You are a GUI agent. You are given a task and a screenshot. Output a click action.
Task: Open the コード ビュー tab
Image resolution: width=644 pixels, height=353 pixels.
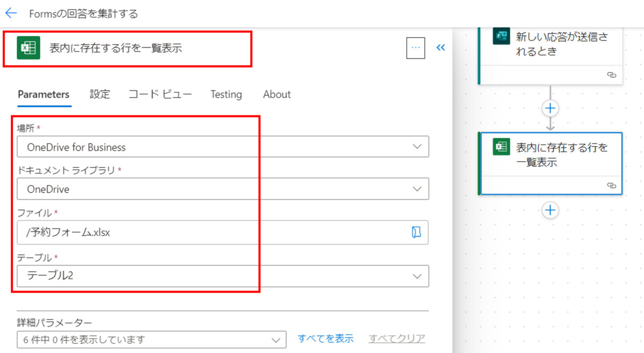tap(160, 95)
